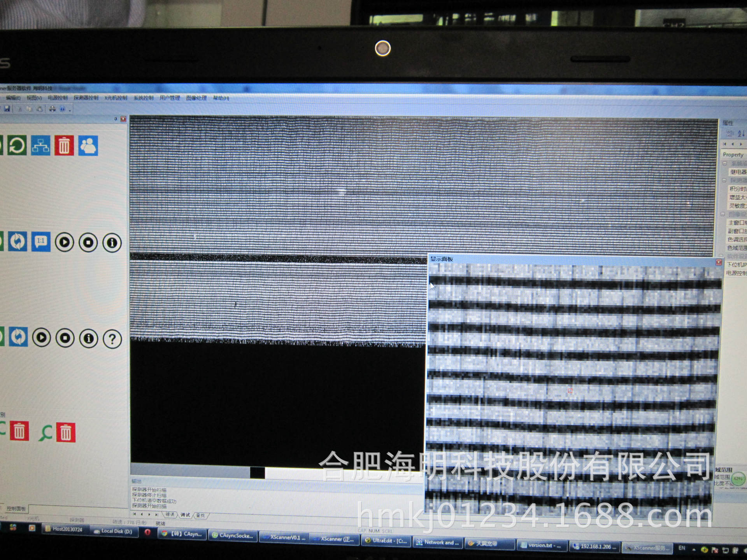Image resolution: width=747 pixels, height=560 pixels.
Task: Click the blue sync icon in detector row
Action: (18, 241)
